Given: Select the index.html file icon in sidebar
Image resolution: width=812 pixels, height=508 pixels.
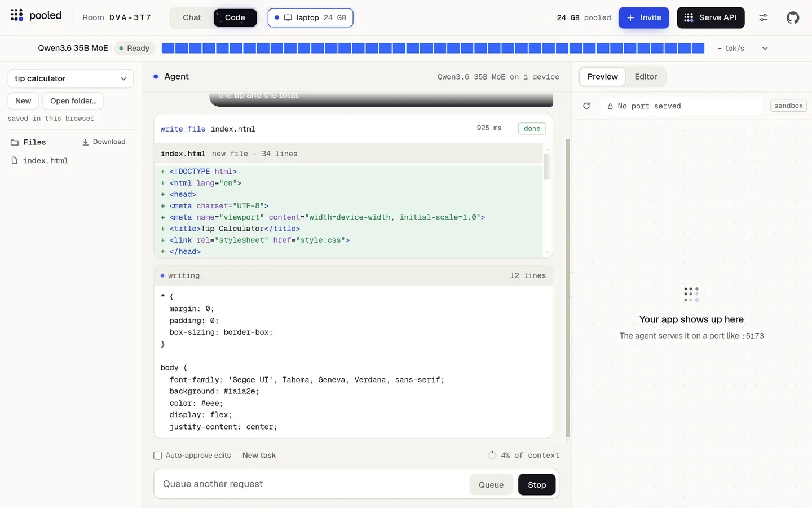Looking at the screenshot, I should (15, 161).
